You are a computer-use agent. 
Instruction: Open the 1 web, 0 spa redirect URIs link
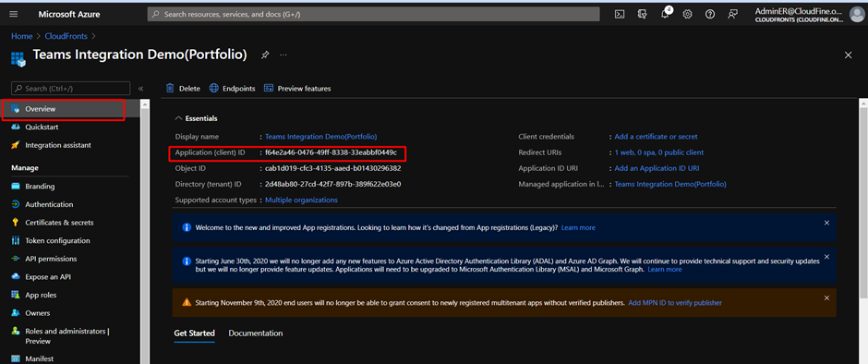[x=659, y=152]
